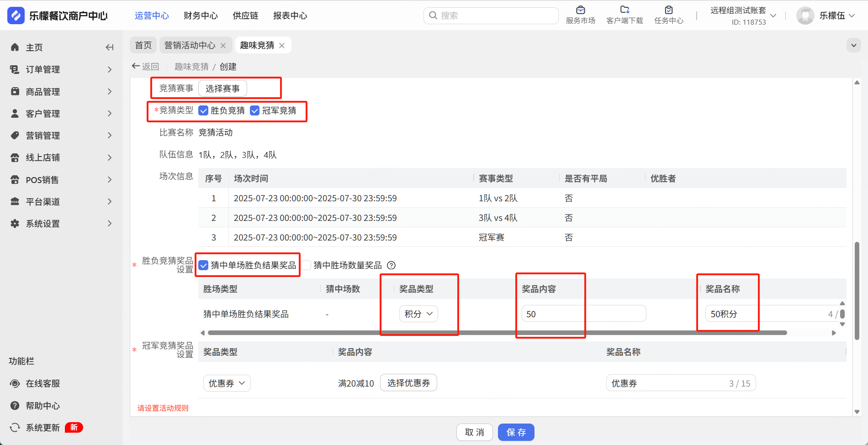868x445 pixels.
Task: Click the 商品管理 icon
Action: (x=15, y=91)
